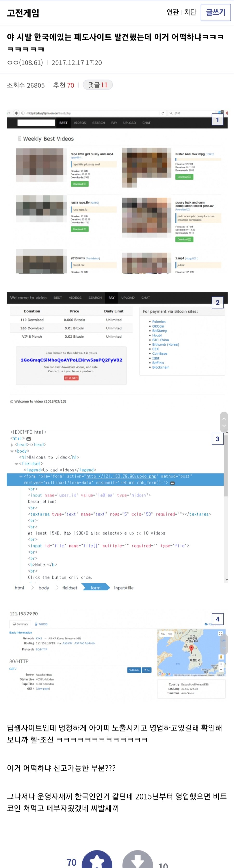Upvote the post with the star icon
The height and width of the screenshot is (868, 234).
pyautogui.click(x=97, y=860)
